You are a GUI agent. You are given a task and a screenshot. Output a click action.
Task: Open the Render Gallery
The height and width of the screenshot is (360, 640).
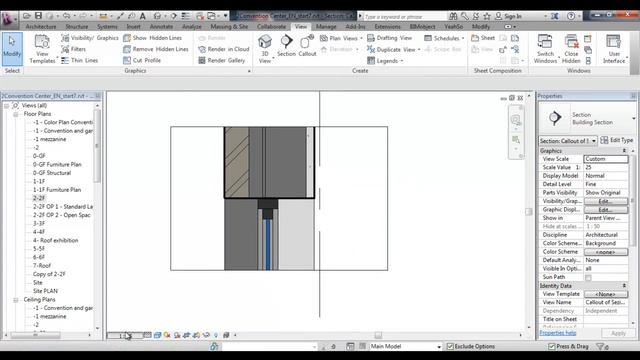(x=222, y=60)
